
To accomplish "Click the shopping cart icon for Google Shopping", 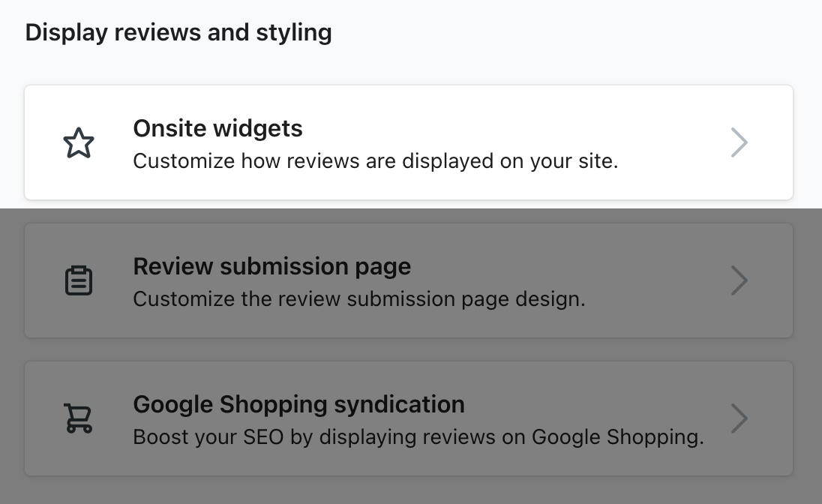I will pyautogui.click(x=79, y=418).
